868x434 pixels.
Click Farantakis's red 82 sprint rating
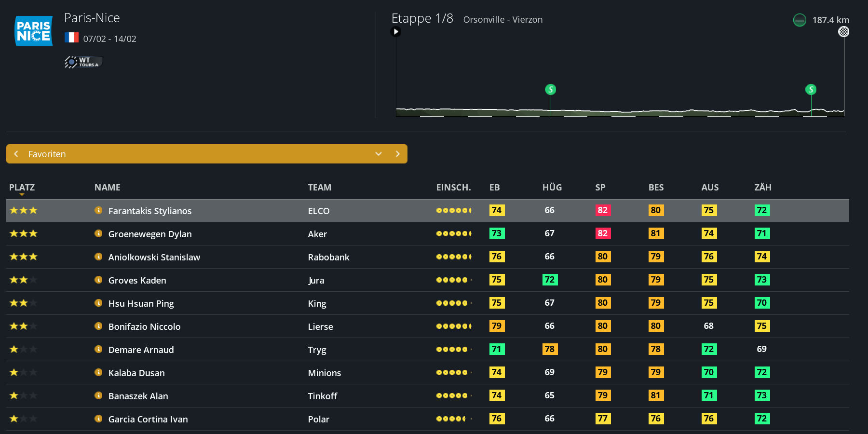(x=602, y=210)
